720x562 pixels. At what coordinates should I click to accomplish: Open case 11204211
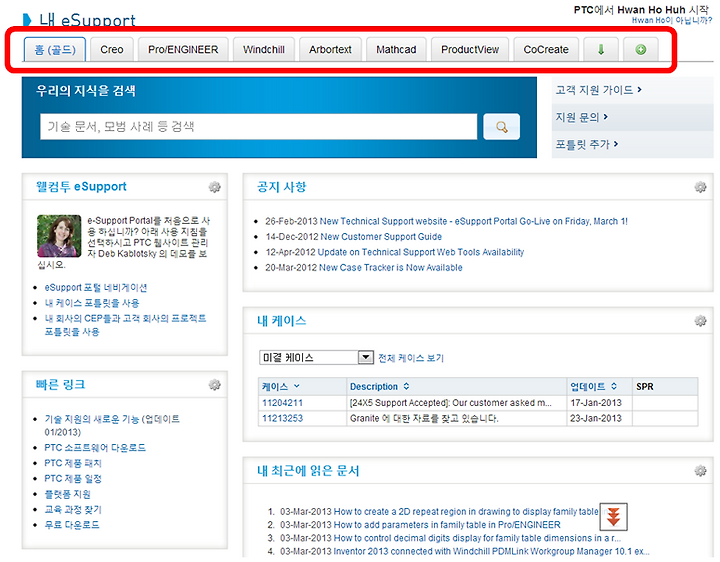[282, 403]
